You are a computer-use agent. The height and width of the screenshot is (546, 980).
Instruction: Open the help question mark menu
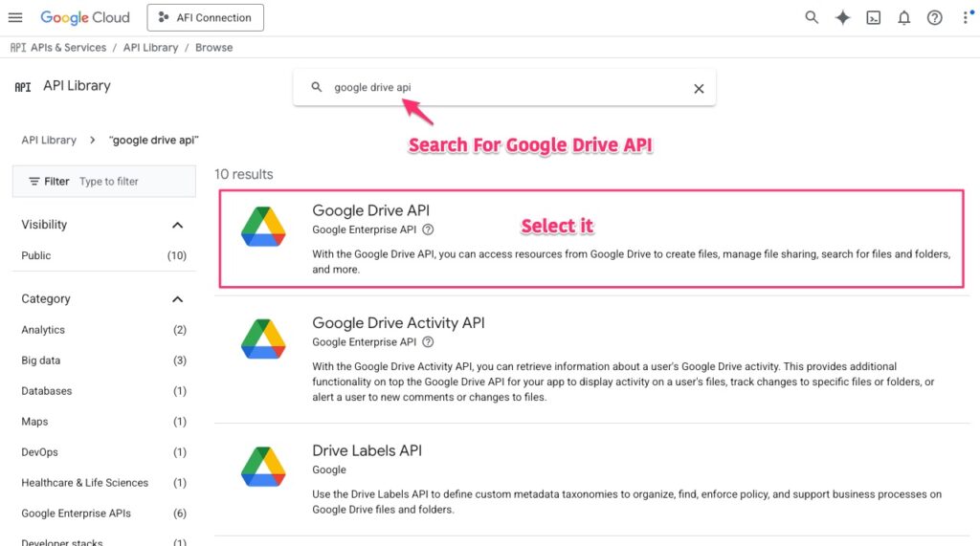pos(935,17)
